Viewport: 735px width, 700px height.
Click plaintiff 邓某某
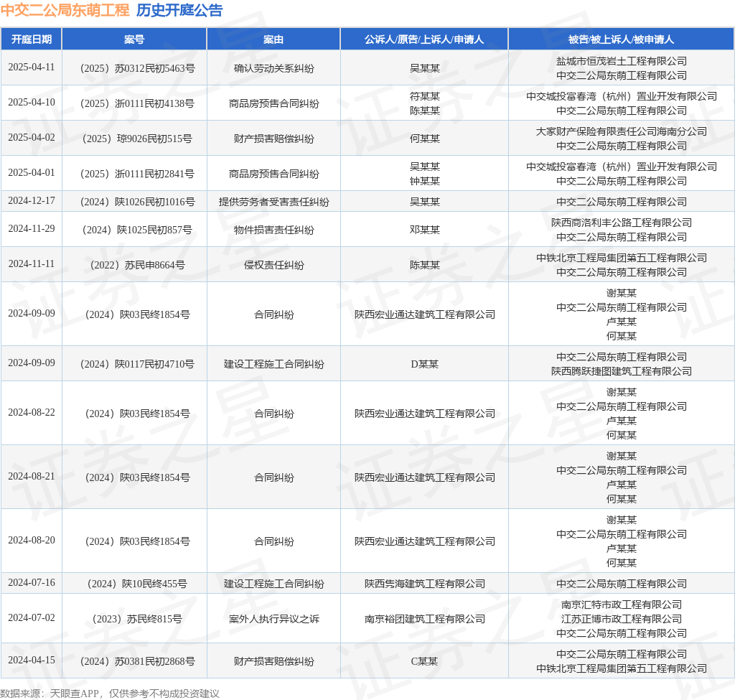[x=425, y=230]
